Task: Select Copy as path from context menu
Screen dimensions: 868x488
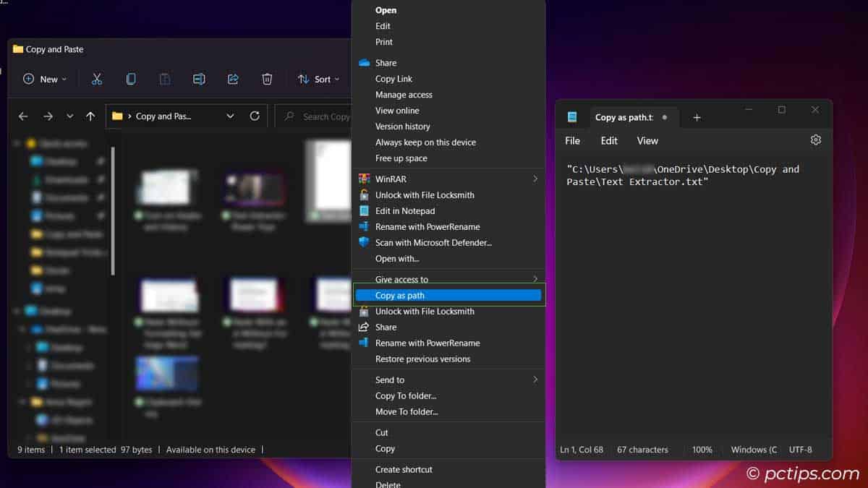Action: [x=448, y=295]
